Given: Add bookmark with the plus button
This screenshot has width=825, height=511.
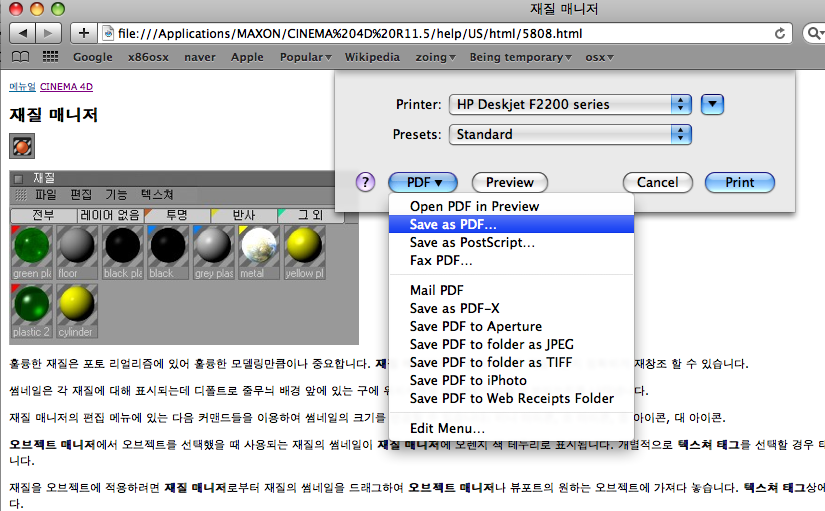Looking at the screenshot, I should [83, 33].
